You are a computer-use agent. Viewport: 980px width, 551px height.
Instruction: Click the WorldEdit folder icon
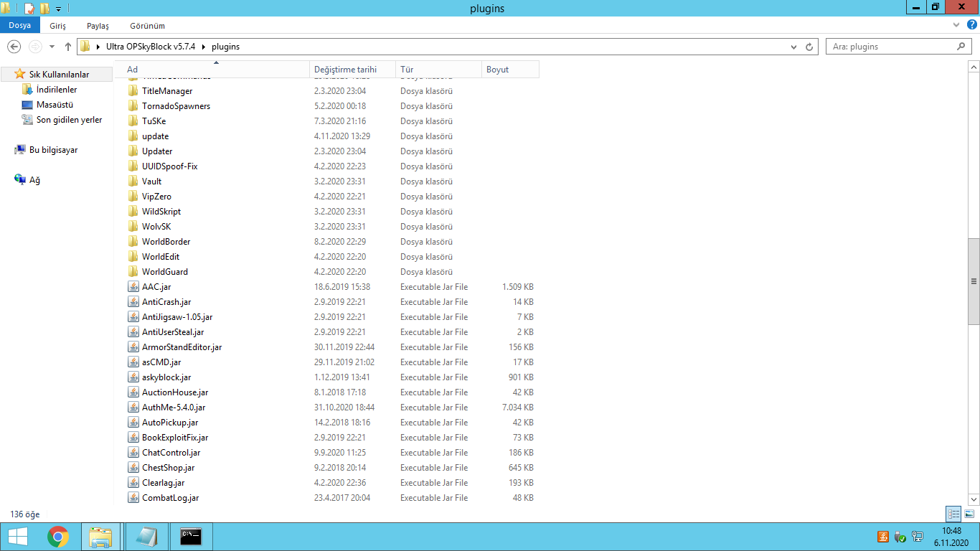tap(133, 257)
